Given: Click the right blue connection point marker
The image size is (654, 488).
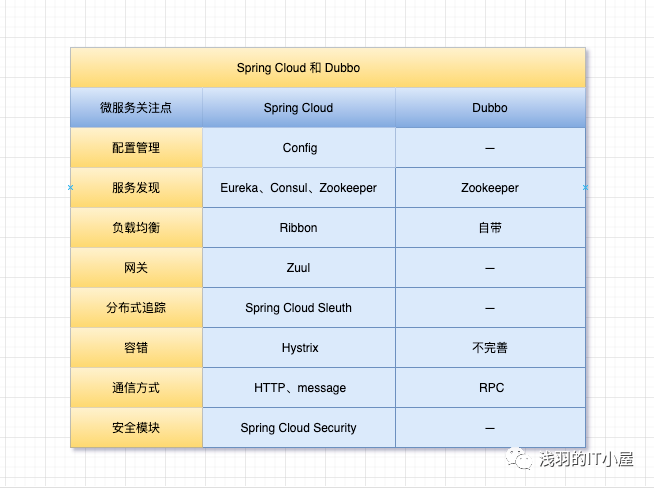Looking at the screenshot, I should point(585,188).
